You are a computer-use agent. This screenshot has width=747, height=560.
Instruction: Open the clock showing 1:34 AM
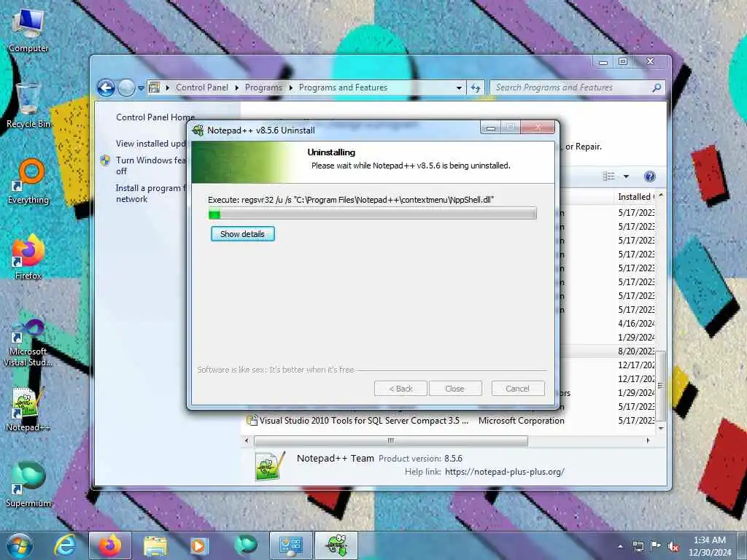point(709,546)
